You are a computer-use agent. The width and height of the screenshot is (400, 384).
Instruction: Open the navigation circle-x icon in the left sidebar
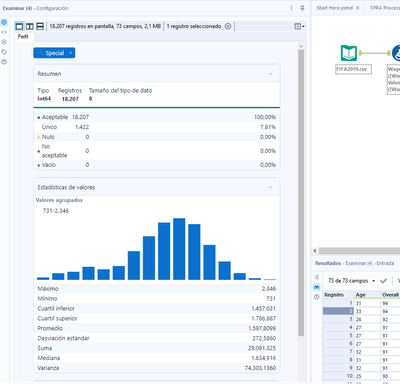[4, 42]
